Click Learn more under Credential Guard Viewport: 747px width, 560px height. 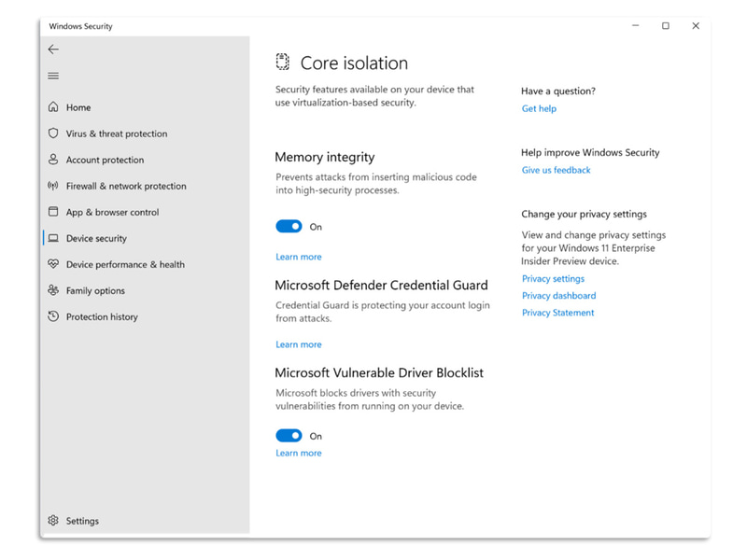(x=299, y=344)
